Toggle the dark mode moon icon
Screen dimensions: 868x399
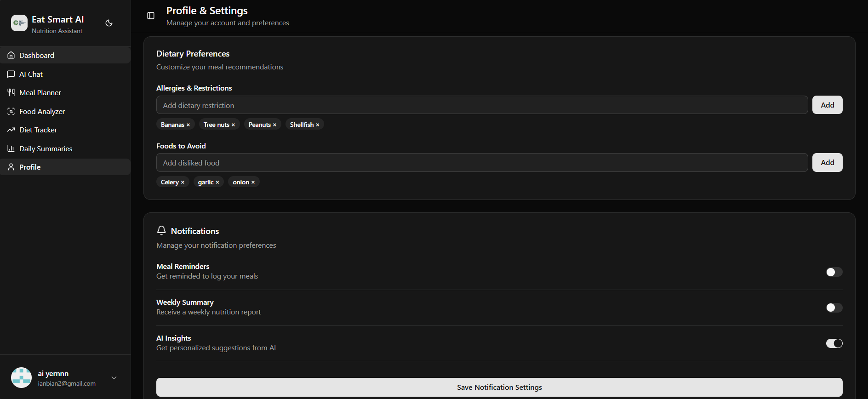[109, 23]
